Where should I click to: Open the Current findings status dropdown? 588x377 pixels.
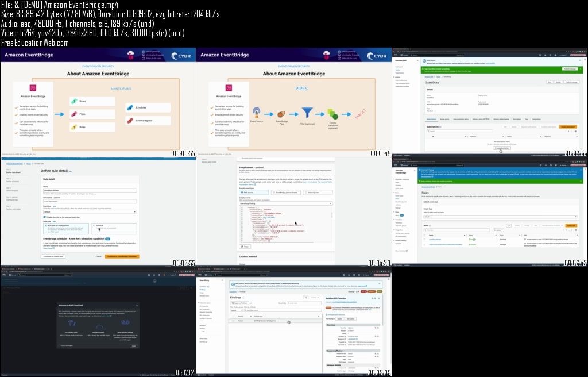(x=236, y=310)
